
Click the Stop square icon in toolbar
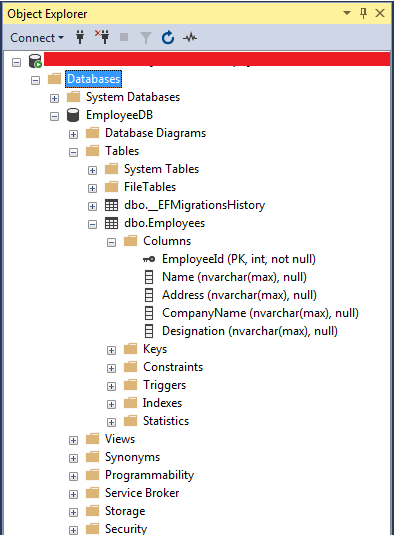tap(124, 37)
